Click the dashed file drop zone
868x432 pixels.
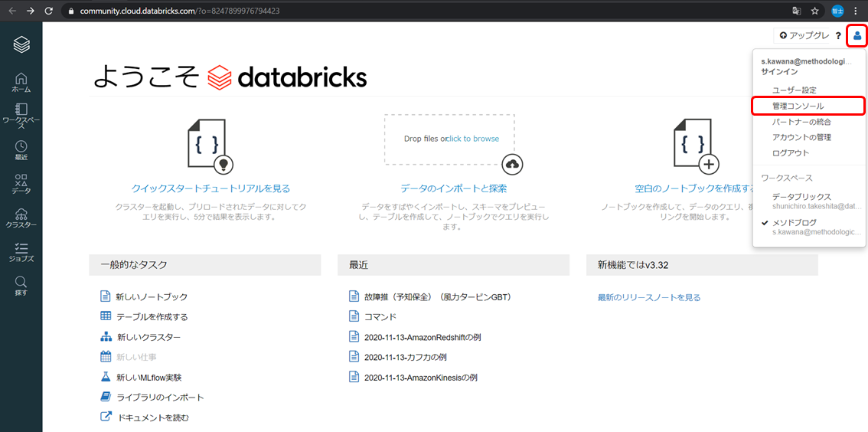click(449, 139)
